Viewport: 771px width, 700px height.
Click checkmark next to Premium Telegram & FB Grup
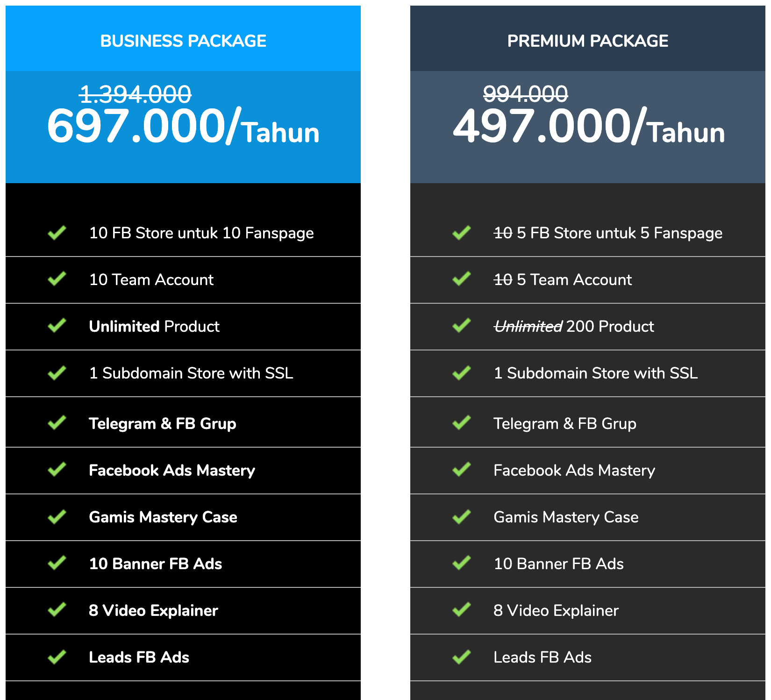tap(461, 423)
